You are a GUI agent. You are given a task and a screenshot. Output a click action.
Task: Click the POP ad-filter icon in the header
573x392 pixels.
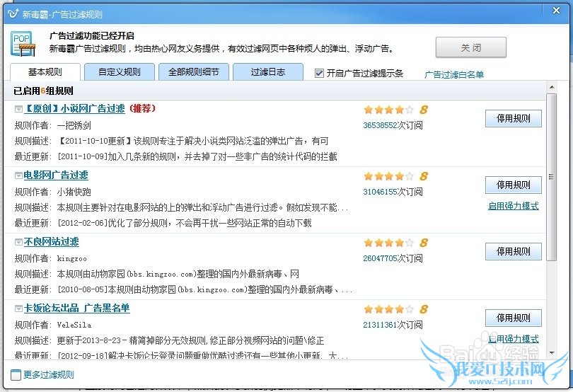point(23,43)
